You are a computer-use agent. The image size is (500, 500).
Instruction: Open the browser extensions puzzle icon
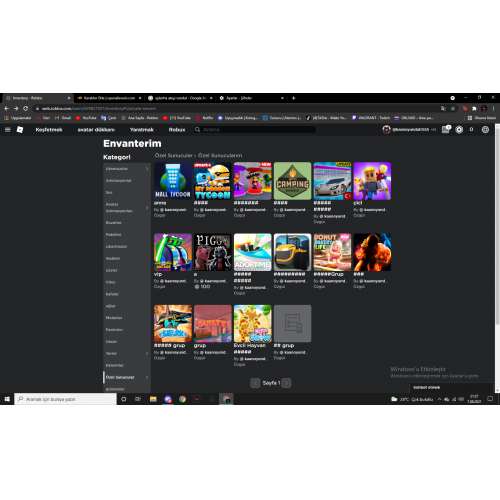pyautogui.click(x=474, y=108)
